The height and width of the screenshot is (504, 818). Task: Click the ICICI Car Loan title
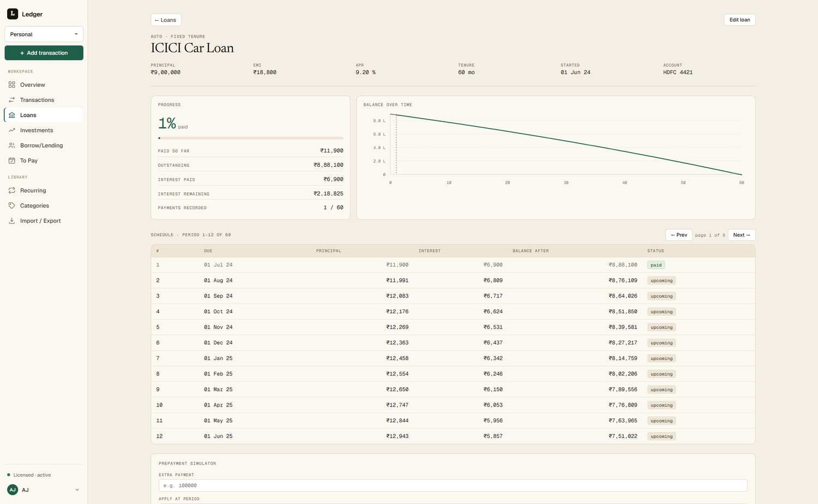coord(192,48)
